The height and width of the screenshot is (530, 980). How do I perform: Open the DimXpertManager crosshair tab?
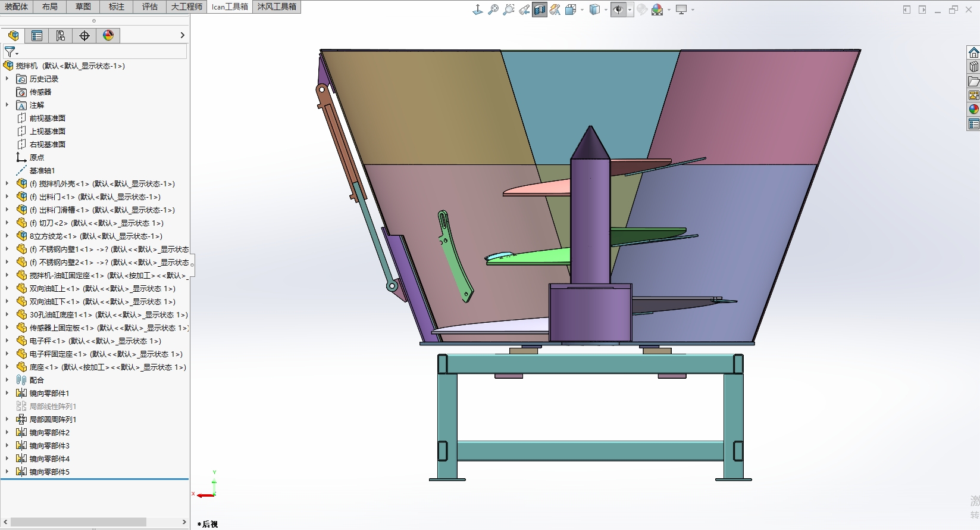click(84, 36)
